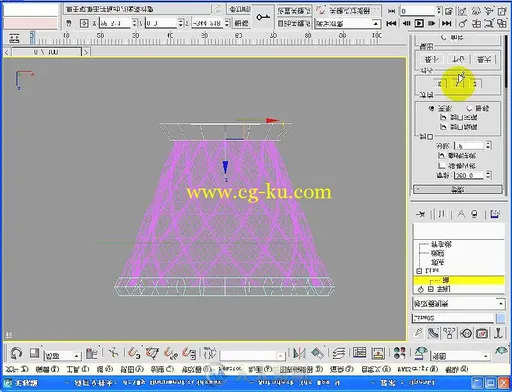Click the Y direction button
This screenshot has height=392, width=512.
tap(457, 83)
